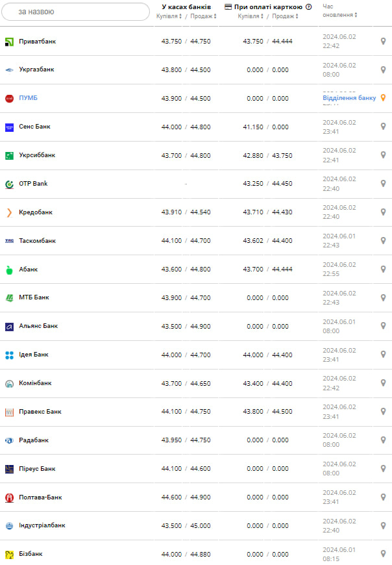Click the 'Час оновлення' column header
This screenshot has height=565, width=392.
click(339, 10)
